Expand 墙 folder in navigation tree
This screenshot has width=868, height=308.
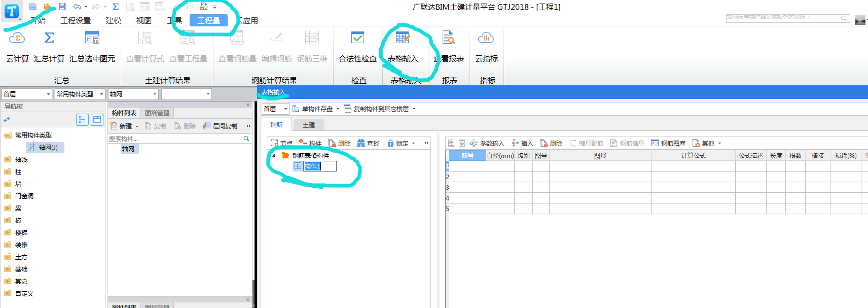(8, 184)
